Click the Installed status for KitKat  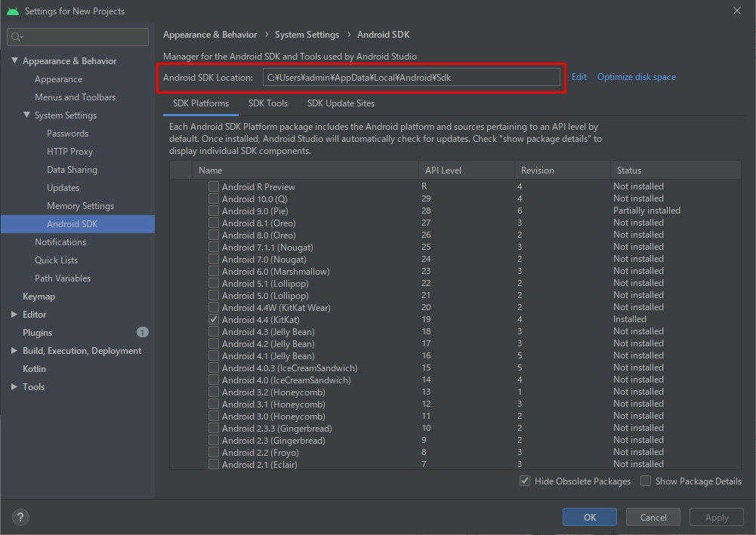[x=630, y=319]
